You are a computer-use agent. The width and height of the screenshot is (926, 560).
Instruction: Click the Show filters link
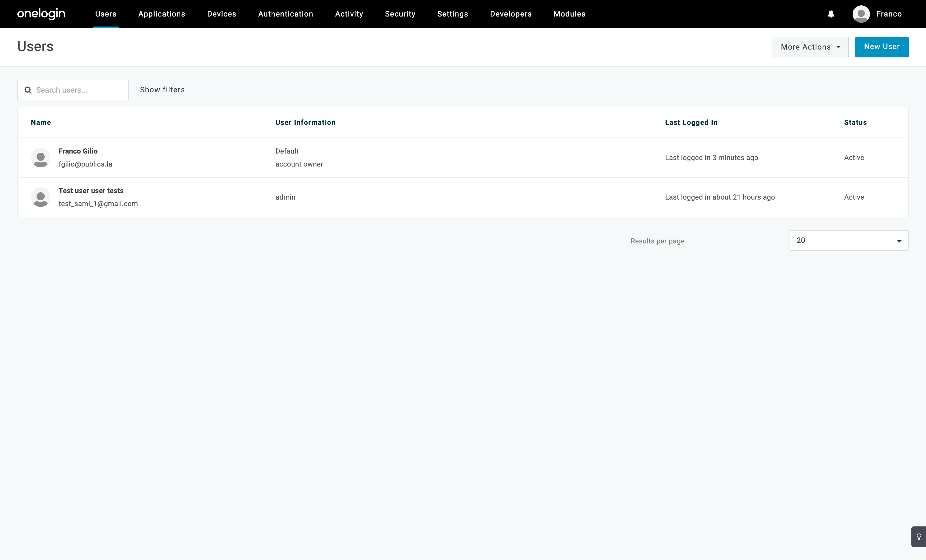(162, 90)
